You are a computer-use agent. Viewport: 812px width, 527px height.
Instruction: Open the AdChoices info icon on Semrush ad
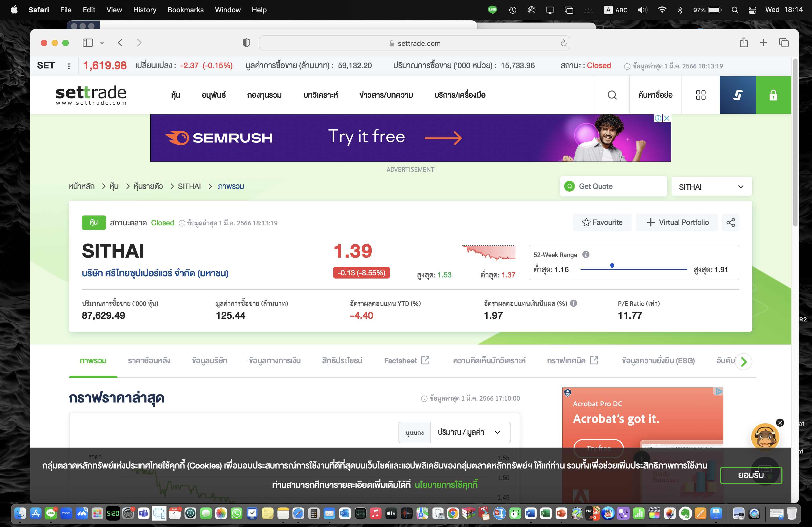pos(658,118)
